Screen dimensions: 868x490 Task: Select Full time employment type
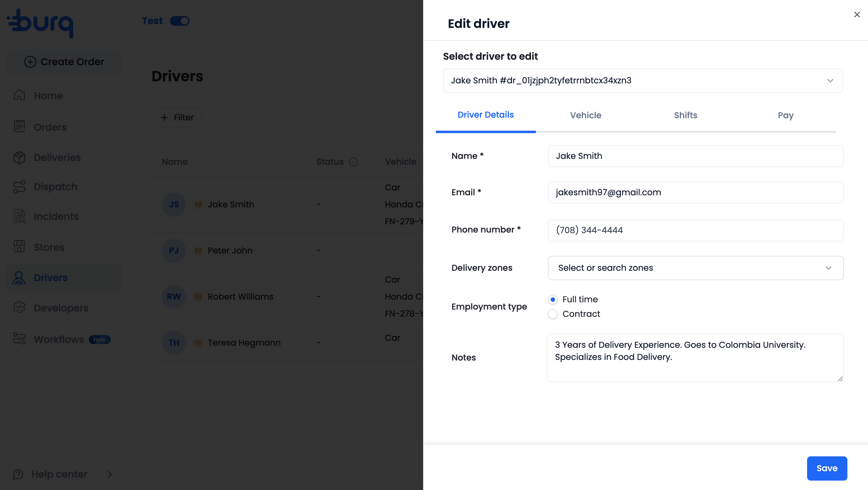pos(553,300)
